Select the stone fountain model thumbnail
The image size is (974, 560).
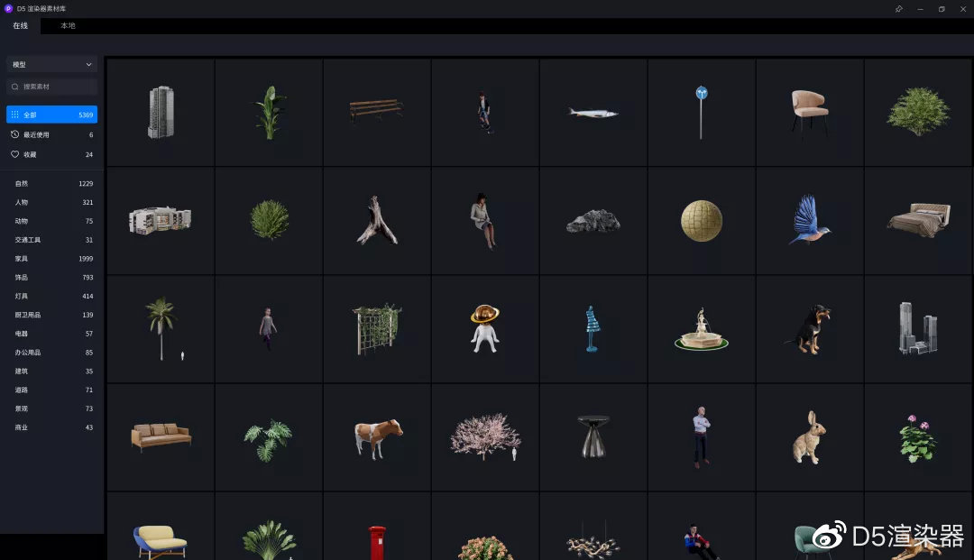(702, 329)
